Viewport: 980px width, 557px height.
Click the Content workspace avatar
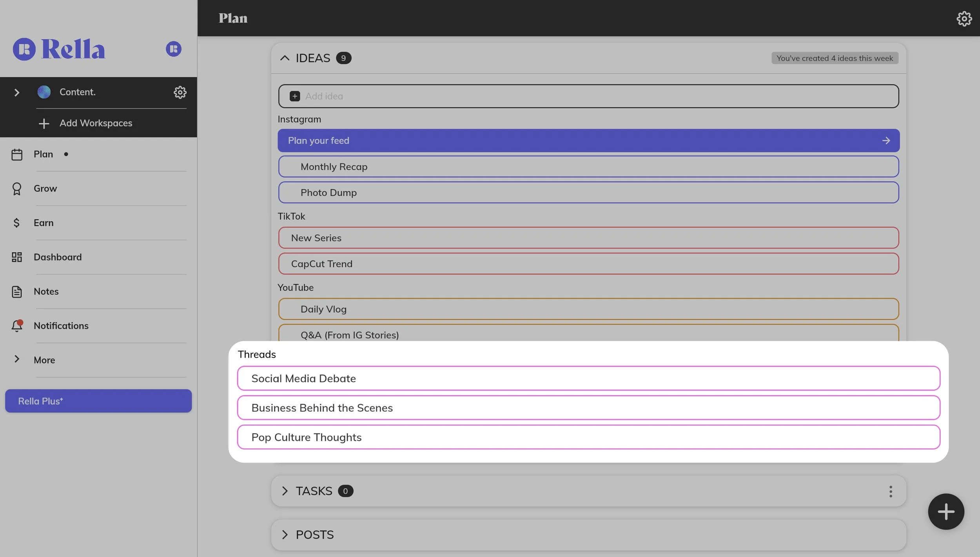click(44, 92)
